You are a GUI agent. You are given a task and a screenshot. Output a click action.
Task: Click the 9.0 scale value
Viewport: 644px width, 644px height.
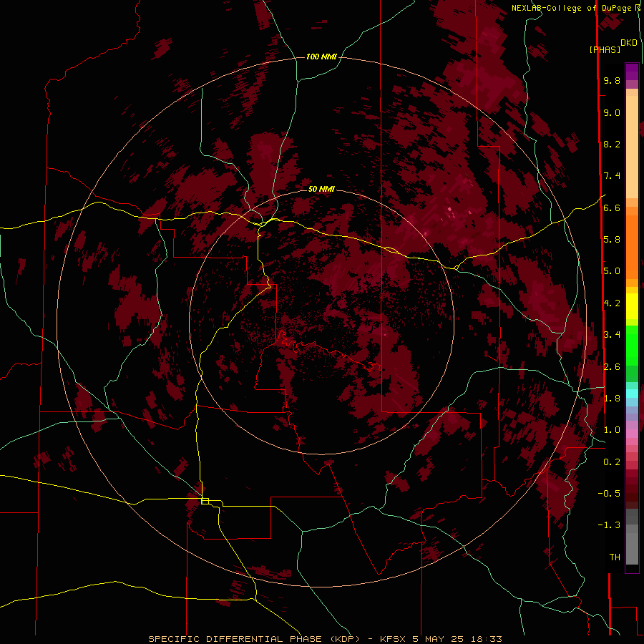click(x=612, y=112)
